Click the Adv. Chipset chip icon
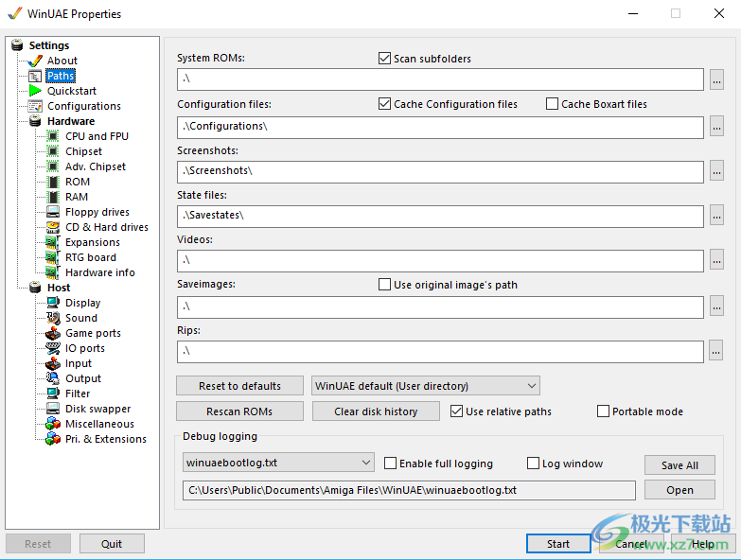The height and width of the screenshot is (560, 741). [53, 166]
